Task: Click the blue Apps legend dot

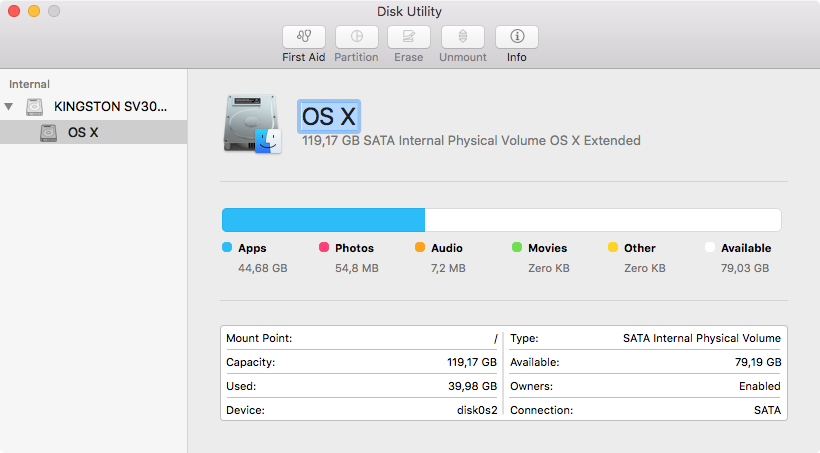Action: point(227,247)
